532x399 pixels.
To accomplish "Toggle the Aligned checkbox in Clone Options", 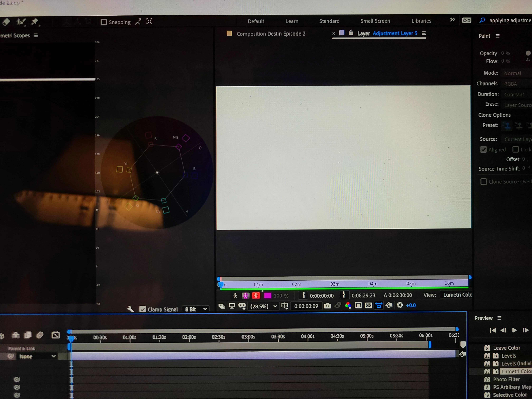I will tap(483, 150).
